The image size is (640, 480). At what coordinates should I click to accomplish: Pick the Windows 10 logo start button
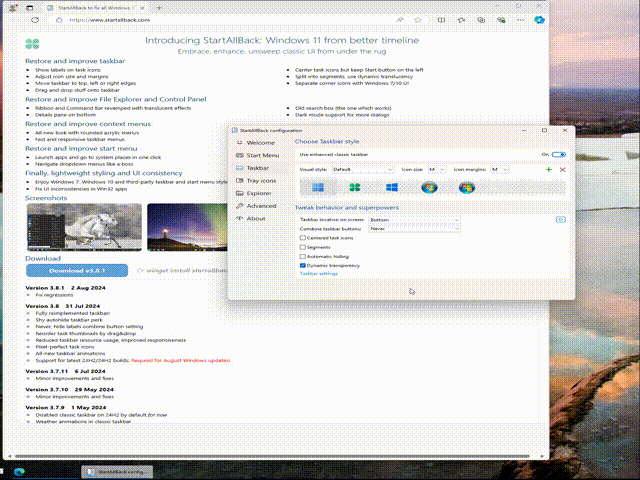click(392, 187)
